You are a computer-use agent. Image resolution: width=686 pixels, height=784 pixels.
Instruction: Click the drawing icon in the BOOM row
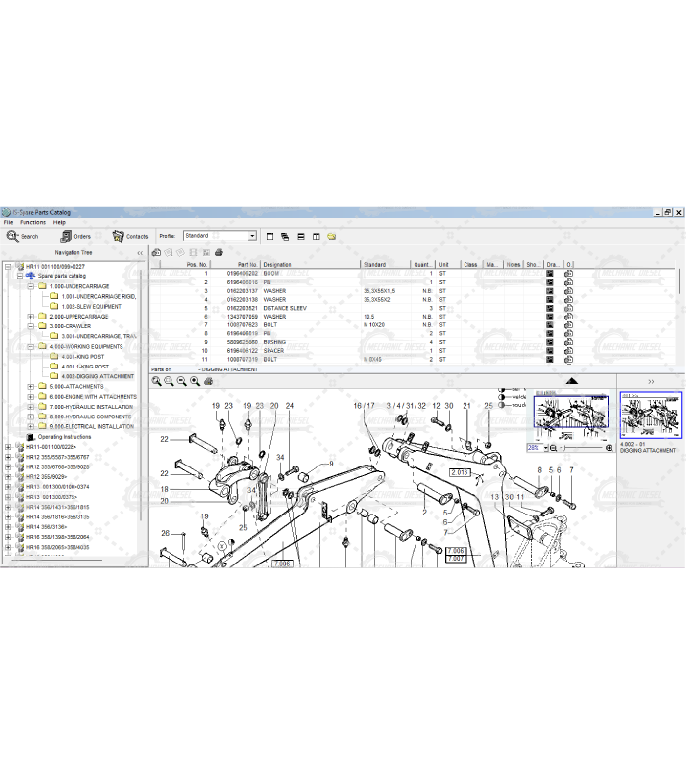[550, 274]
